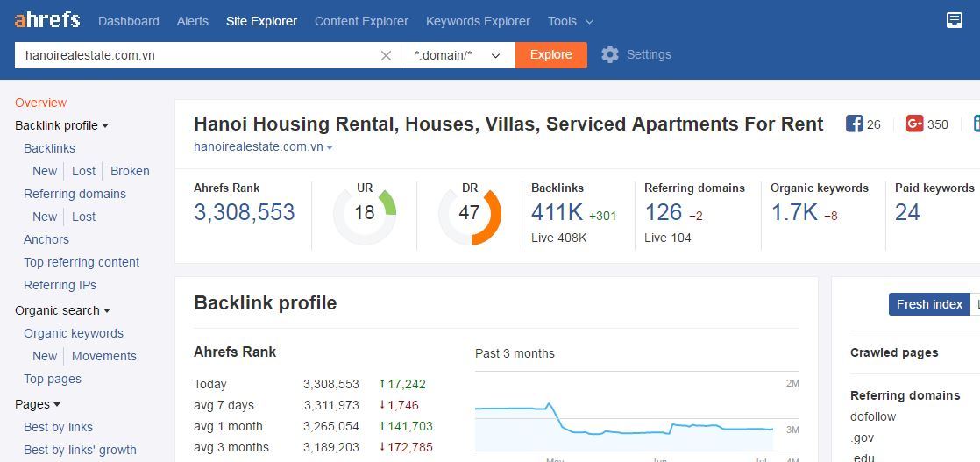Go to Content Explorer

pyautogui.click(x=361, y=21)
